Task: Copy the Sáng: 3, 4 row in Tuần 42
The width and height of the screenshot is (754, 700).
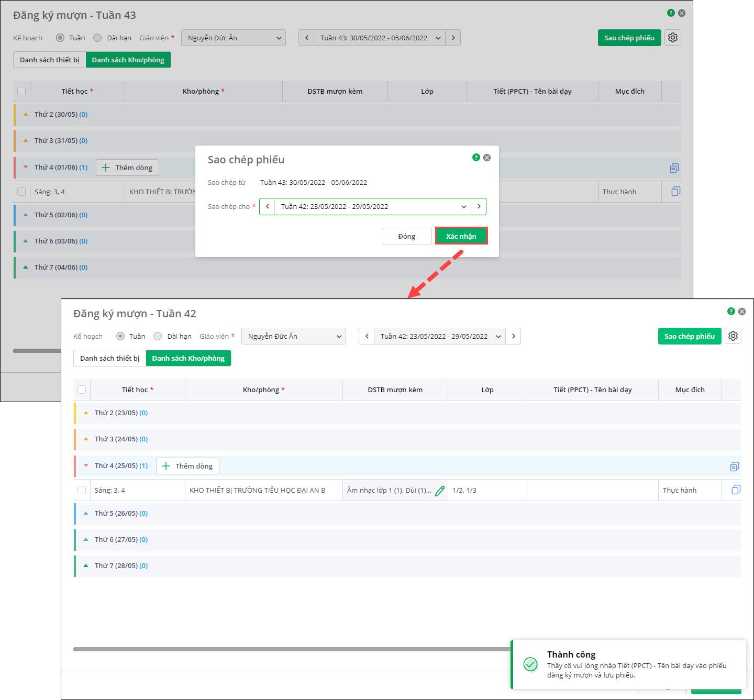Action: [736, 490]
